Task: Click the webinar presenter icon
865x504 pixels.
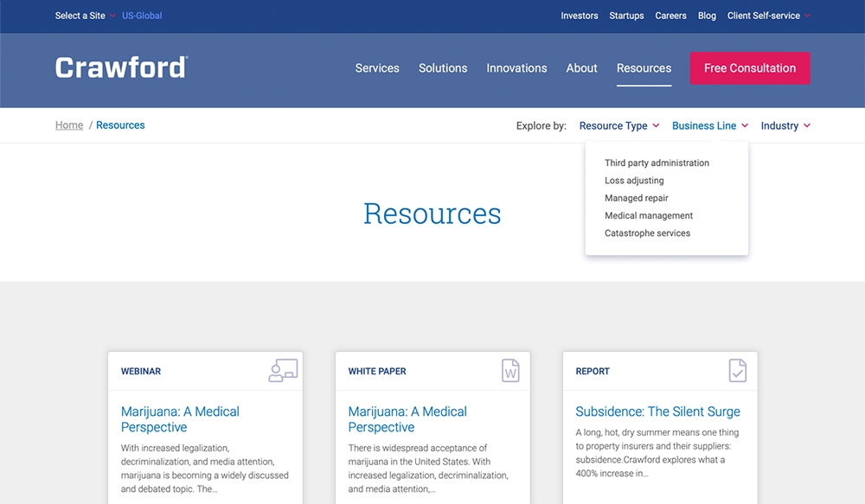Action: coord(283,371)
